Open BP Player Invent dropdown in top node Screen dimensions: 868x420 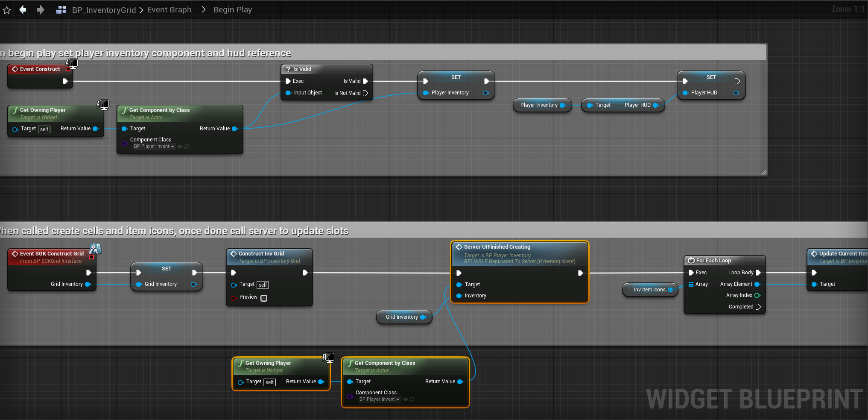click(154, 147)
